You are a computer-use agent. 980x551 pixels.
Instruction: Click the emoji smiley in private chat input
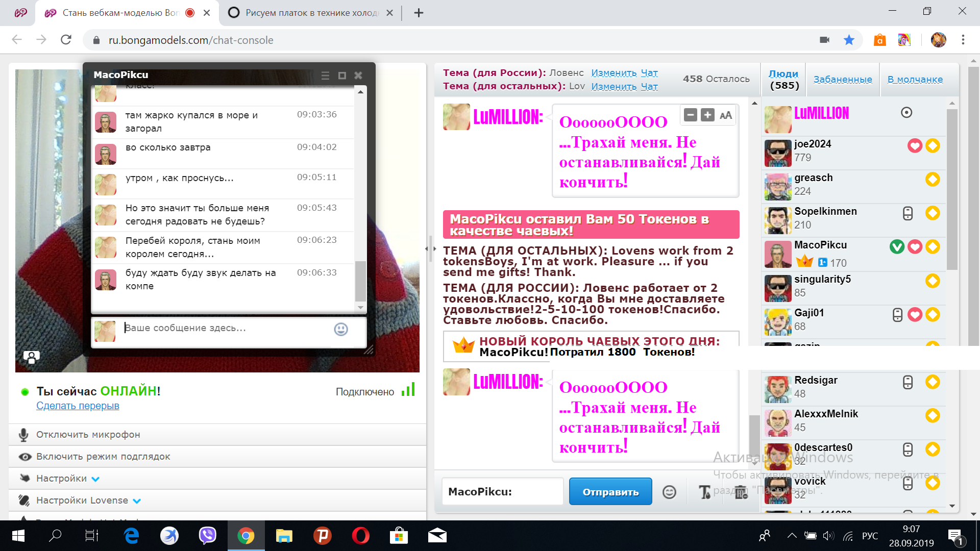pos(341,329)
